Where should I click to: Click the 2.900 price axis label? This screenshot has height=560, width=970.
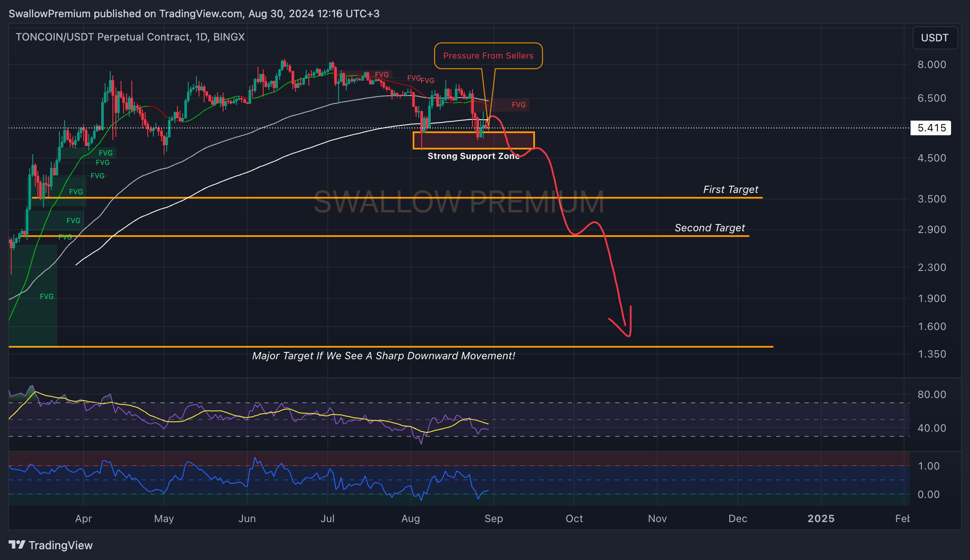[932, 230]
